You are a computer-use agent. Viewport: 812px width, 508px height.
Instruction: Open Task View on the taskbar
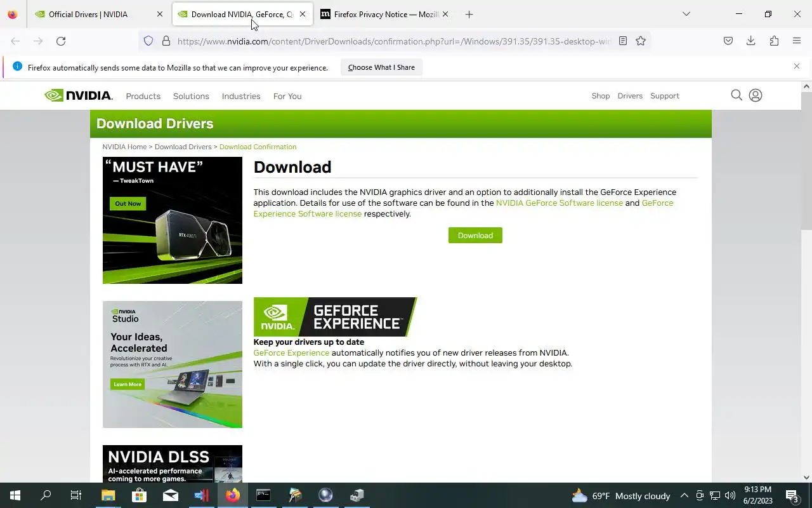(76, 495)
